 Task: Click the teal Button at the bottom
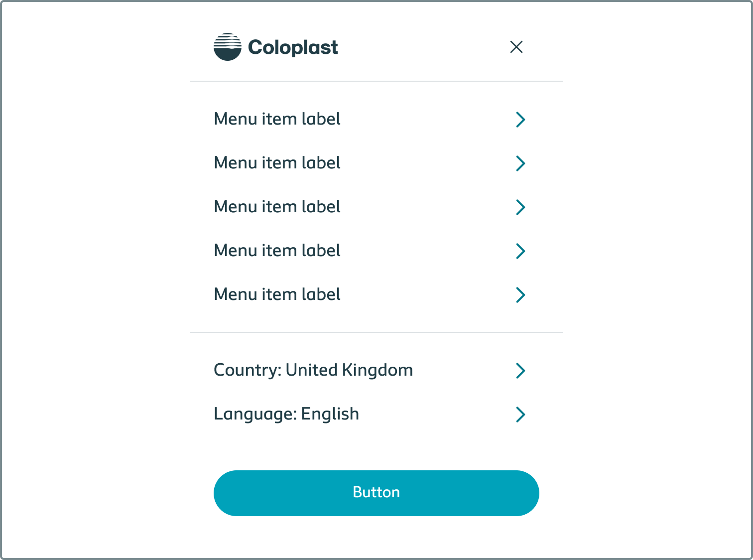(376, 493)
